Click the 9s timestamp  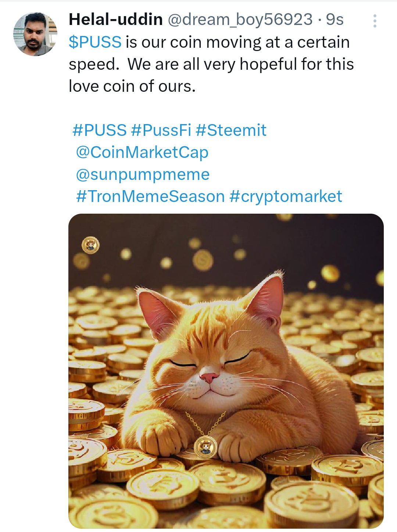[x=335, y=19]
